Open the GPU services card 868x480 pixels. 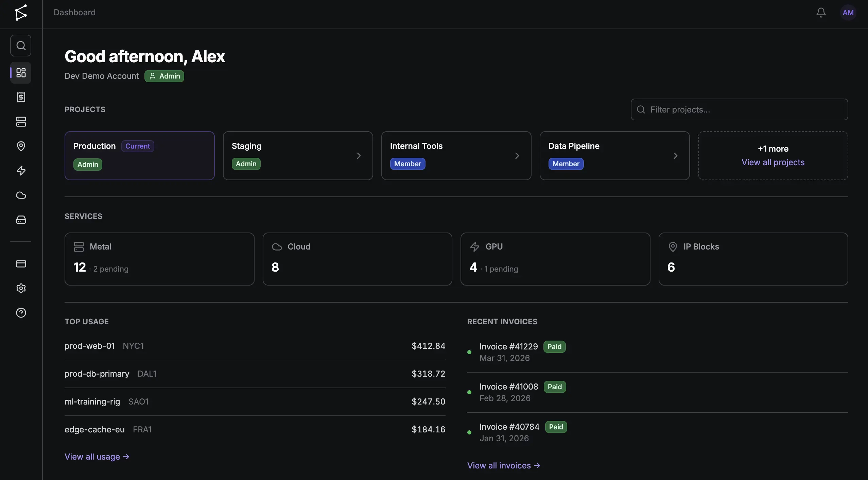tap(555, 259)
